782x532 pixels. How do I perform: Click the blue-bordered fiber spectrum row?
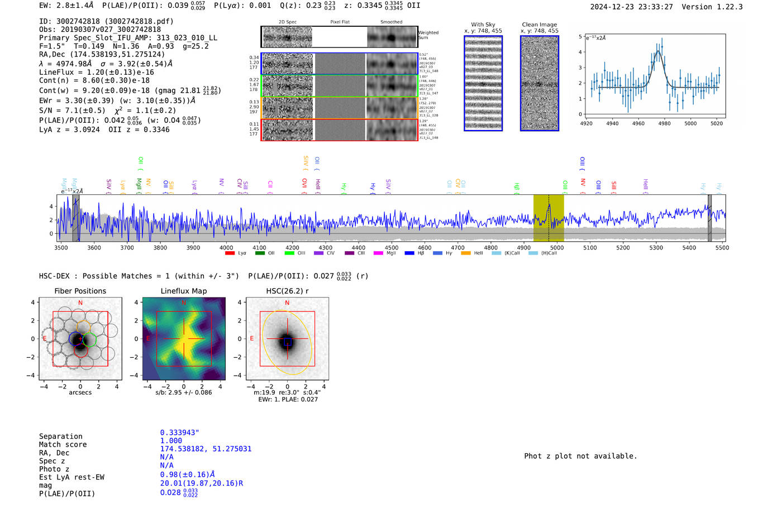[x=339, y=64]
